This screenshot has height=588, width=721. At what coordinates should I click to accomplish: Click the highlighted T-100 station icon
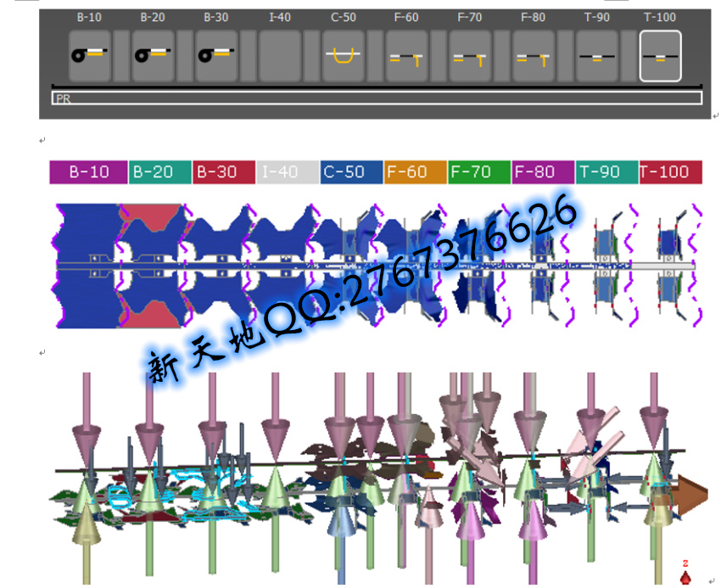coord(660,56)
